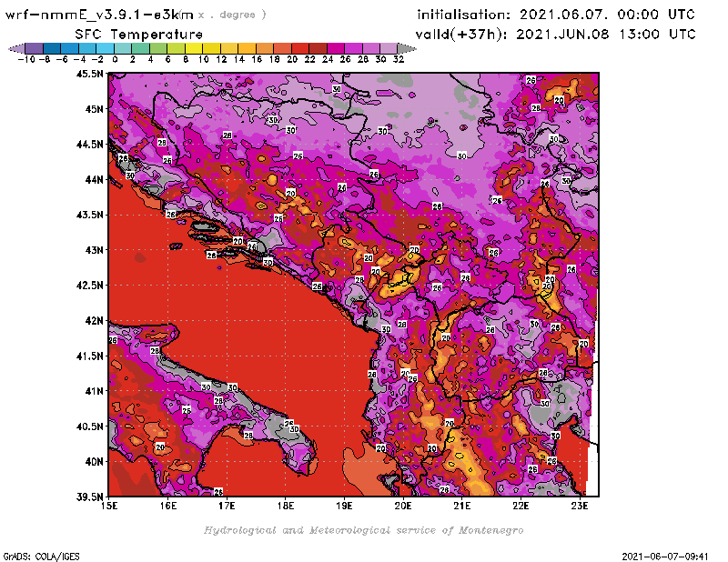The height and width of the screenshot is (562, 728).
Task: Pick the red legend swatch between 20 and 22
Action: pos(300,48)
